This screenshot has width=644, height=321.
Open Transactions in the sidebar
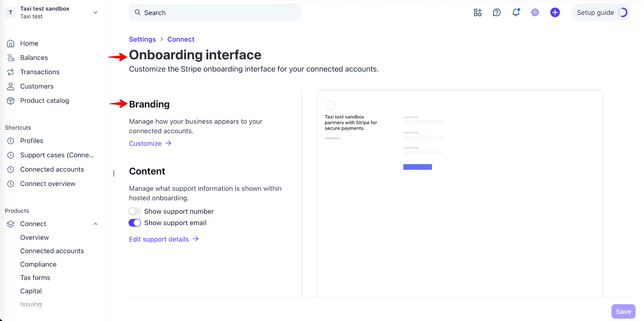[40, 72]
